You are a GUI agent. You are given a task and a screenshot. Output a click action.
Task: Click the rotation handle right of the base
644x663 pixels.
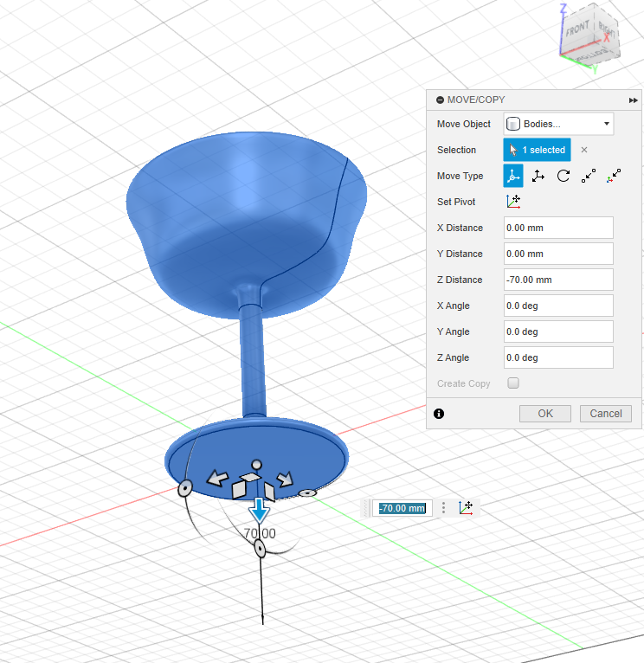click(307, 492)
